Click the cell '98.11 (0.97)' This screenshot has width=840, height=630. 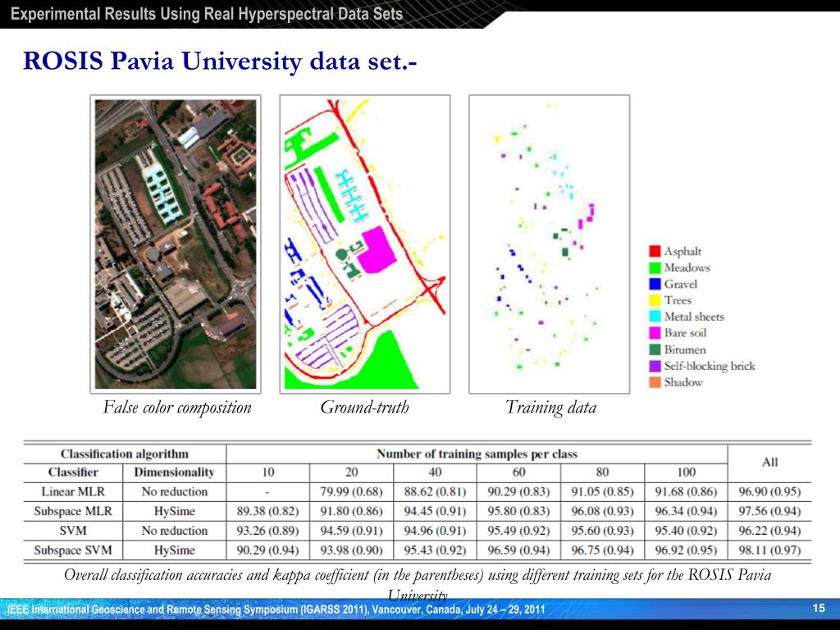pyautogui.click(x=769, y=550)
